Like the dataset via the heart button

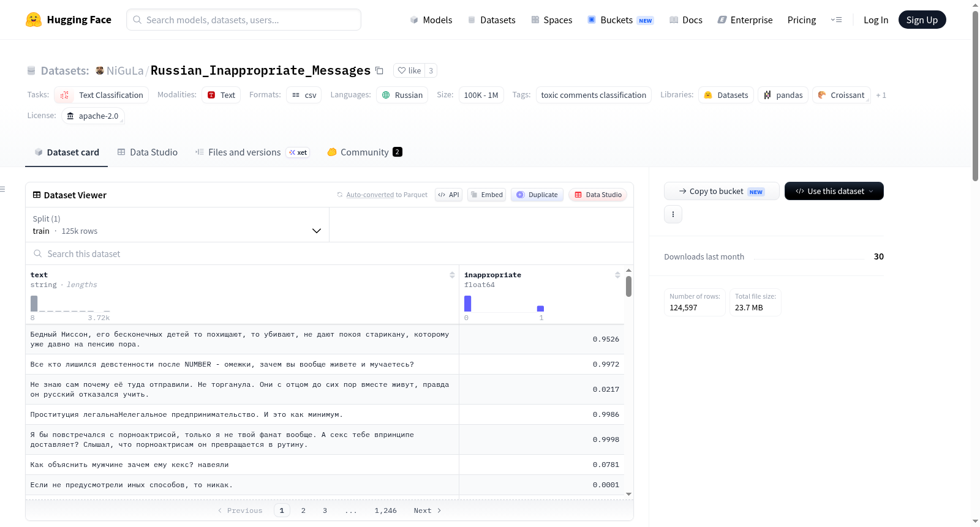pos(409,70)
